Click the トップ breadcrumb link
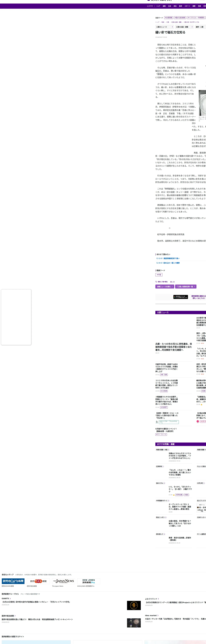Image resolution: width=206 pixels, height=644 pixels. [157, 22]
